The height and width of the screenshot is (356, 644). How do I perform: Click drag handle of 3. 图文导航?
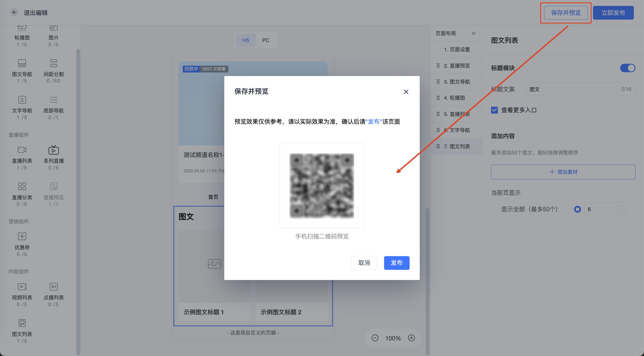(x=438, y=82)
